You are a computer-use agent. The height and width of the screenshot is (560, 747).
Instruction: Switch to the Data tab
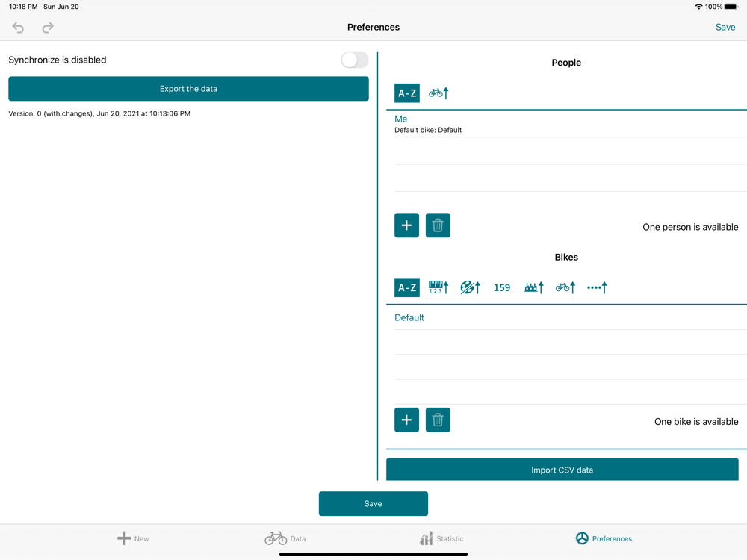click(x=285, y=538)
